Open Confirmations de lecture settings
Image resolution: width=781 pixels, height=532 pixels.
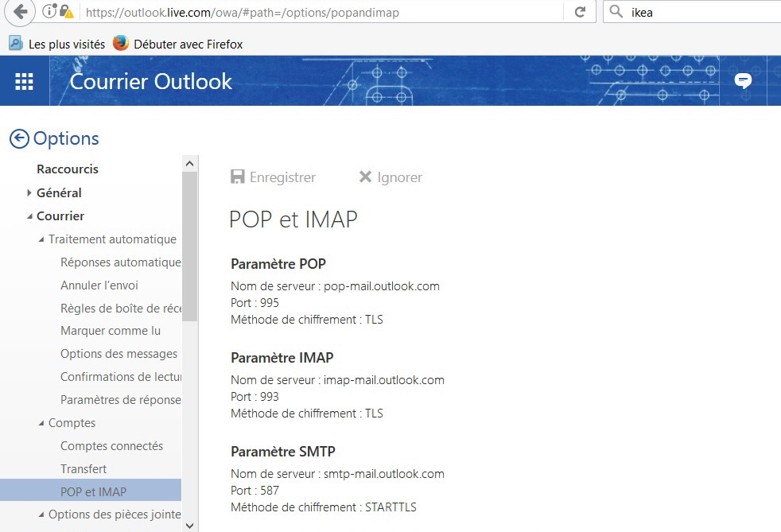coord(121,377)
